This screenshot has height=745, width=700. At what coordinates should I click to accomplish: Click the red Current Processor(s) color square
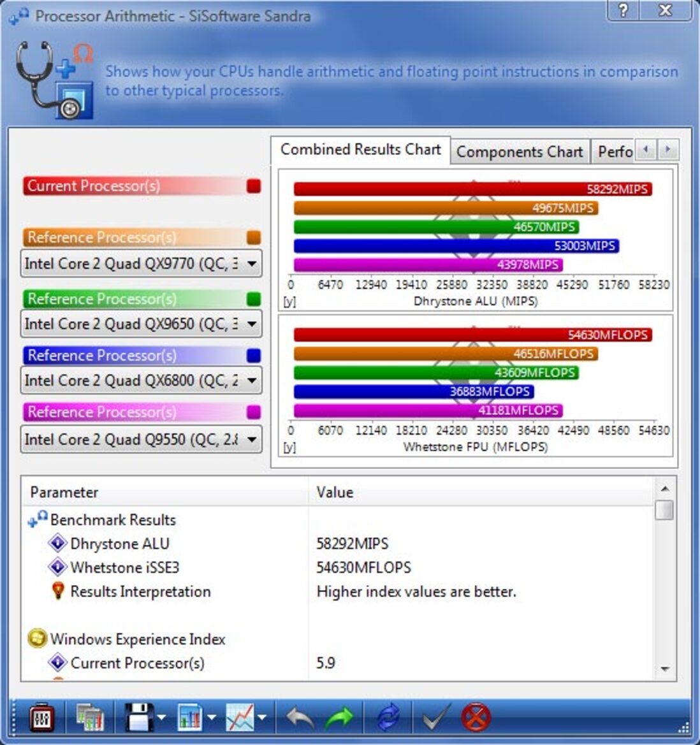(254, 186)
